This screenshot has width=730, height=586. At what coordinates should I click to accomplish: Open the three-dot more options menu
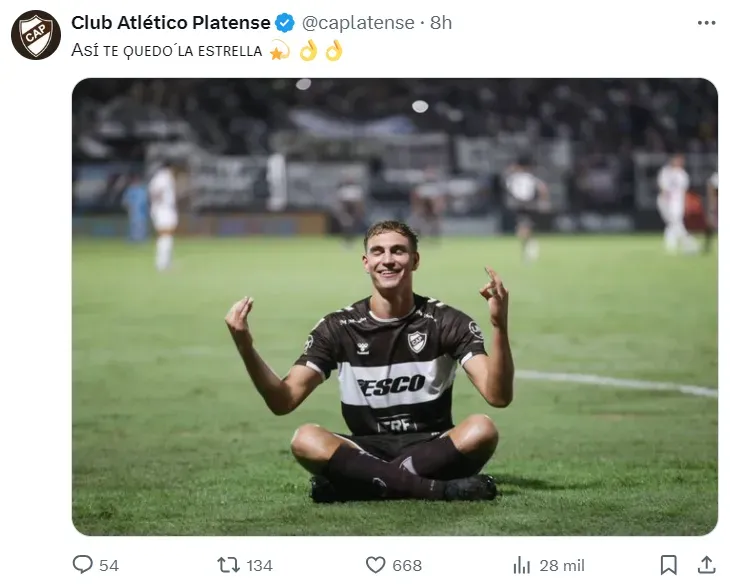point(707,22)
